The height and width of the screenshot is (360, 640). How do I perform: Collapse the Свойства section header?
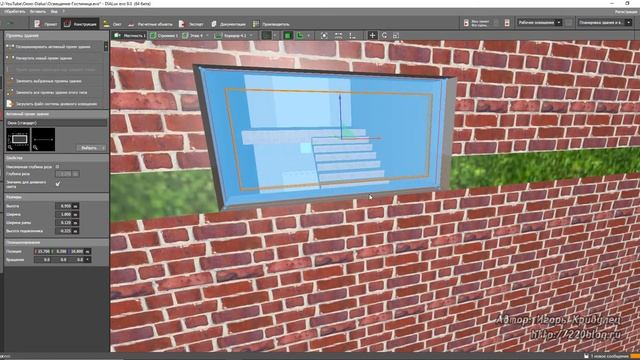pyautogui.click(x=56, y=158)
